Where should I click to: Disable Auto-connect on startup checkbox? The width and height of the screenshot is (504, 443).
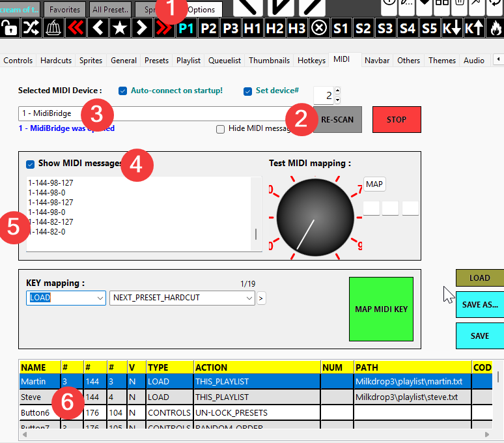pos(122,91)
